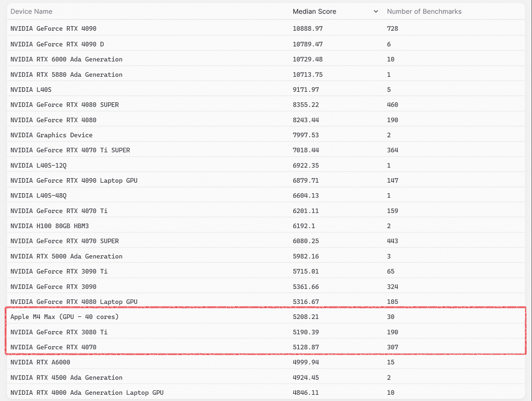Click NVIDIA Graphics Device name
Screen dimensions: 532x401
(52, 135)
